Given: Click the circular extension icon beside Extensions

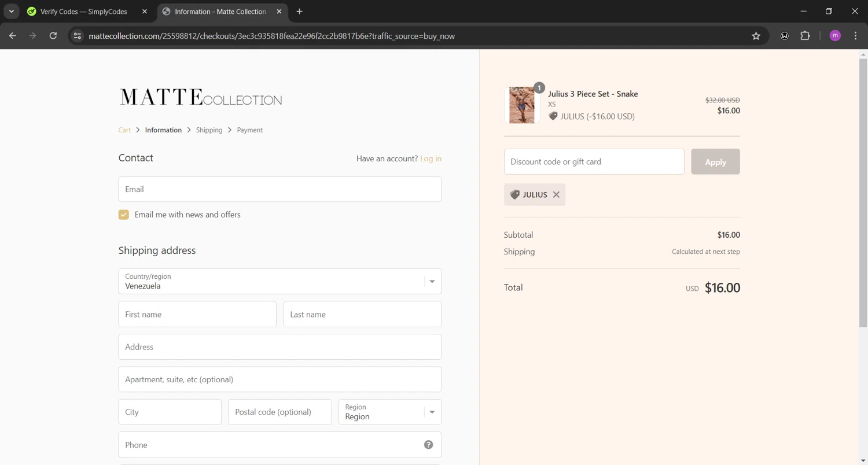Looking at the screenshot, I should tap(784, 36).
